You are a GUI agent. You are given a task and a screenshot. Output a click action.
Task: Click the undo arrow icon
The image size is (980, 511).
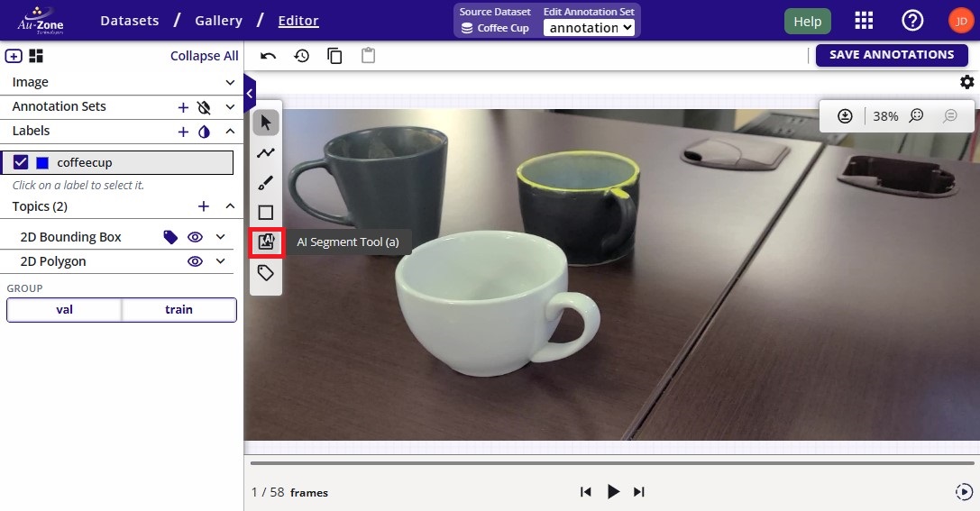pyautogui.click(x=268, y=56)
